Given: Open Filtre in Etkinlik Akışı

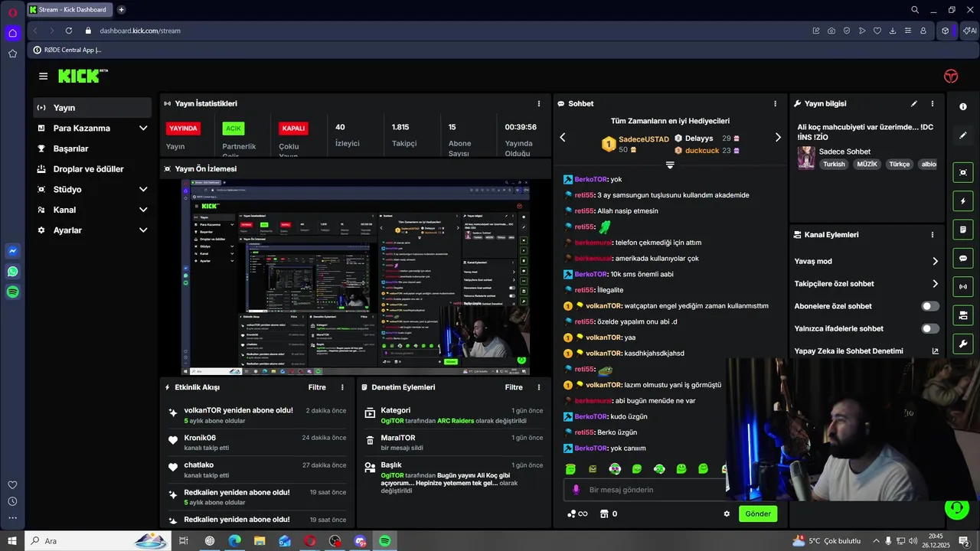Looking at the screenshot, I should (x=317, y=387).
